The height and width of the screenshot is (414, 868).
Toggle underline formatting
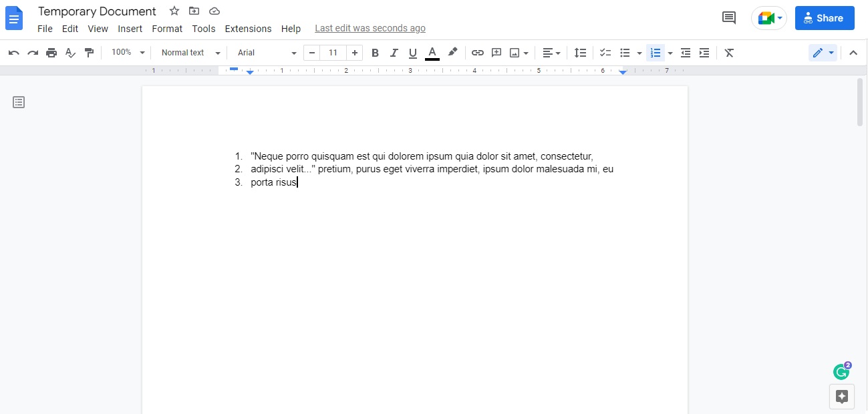click(x=413, y=53)
